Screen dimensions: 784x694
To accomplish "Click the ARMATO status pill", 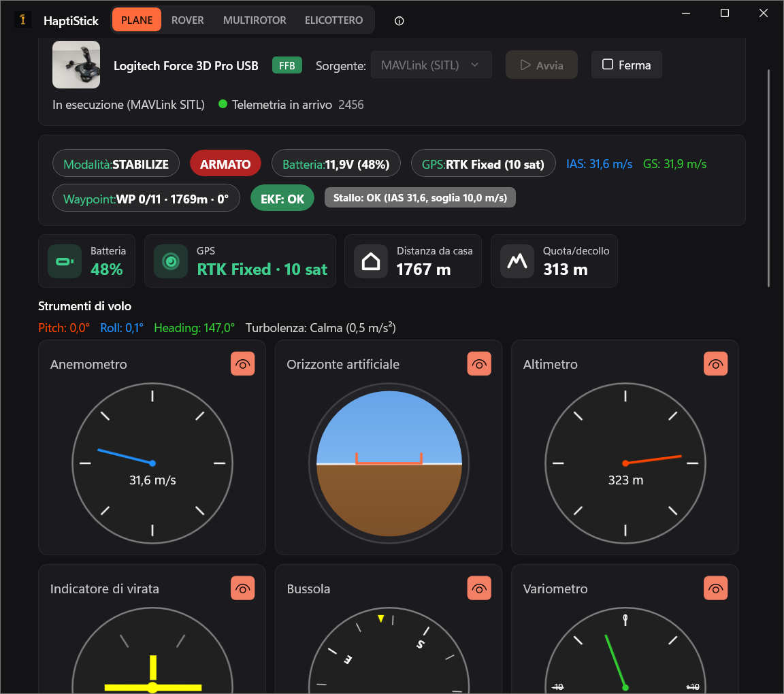I will coord(225,164).
